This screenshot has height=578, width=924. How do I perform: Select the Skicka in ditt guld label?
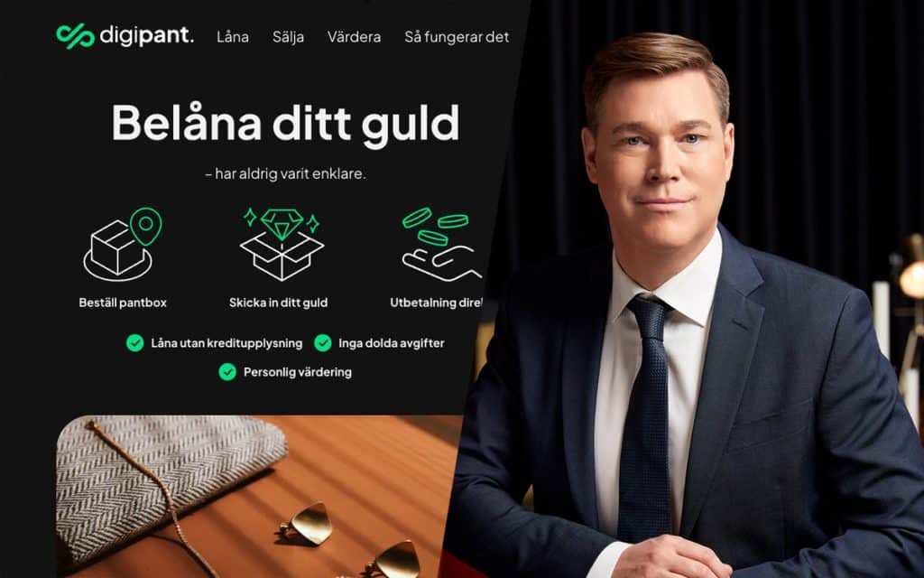(278, 303)
